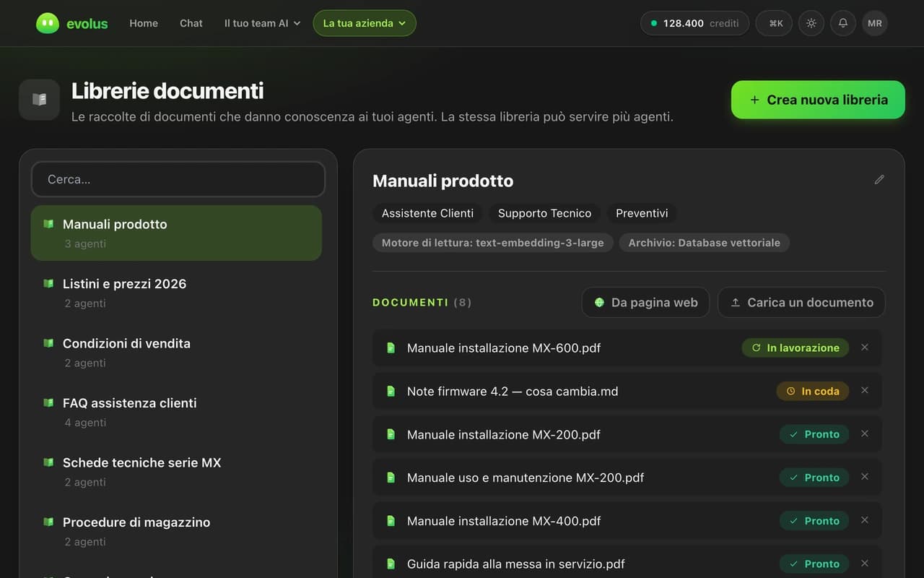Screen dimensions: 924x578
Task: Click Pronto badge for Guida rapida document
Action: pos(814,564)
